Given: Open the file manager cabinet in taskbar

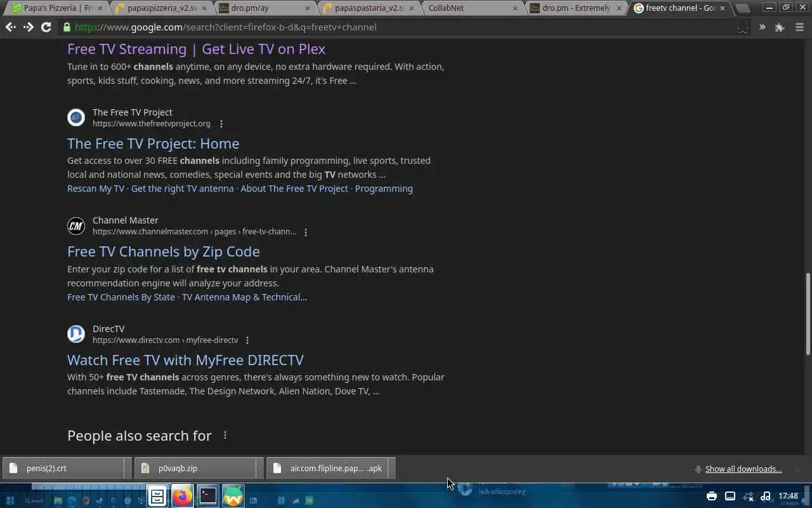Looking at the screenshot, I should pyautogui.click(x=157, y=496).
